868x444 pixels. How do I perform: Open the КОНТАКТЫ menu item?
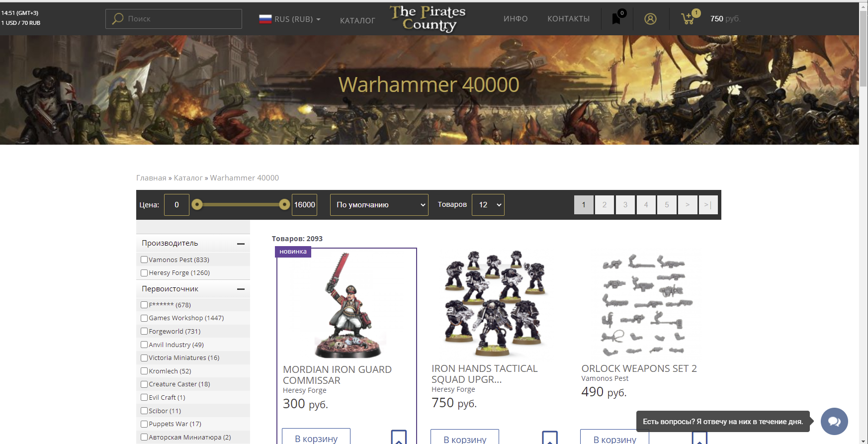click(x=568, y=19)
